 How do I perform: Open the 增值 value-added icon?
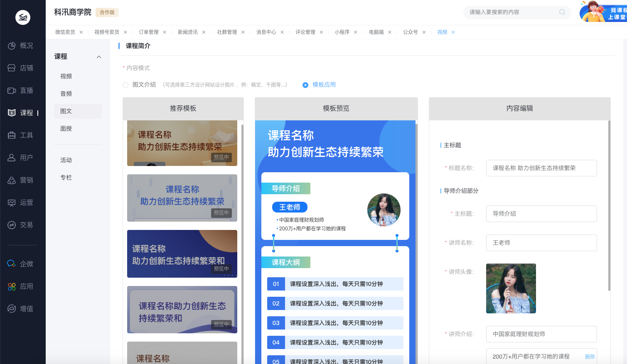(12, 309)
